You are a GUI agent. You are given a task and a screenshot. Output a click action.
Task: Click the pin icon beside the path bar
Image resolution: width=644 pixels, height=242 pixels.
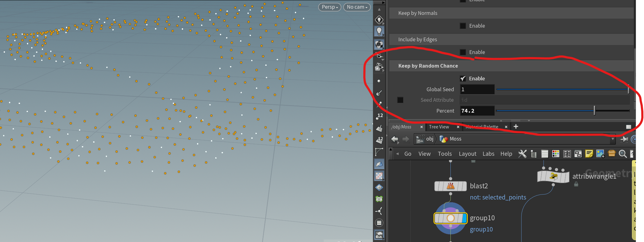[x=624, y=139]
